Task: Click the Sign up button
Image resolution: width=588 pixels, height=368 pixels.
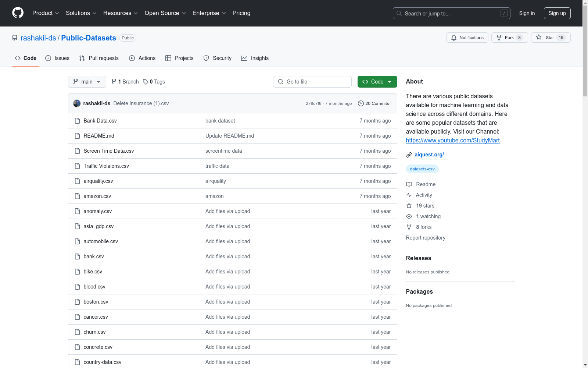Action: [x=557, y=13]
